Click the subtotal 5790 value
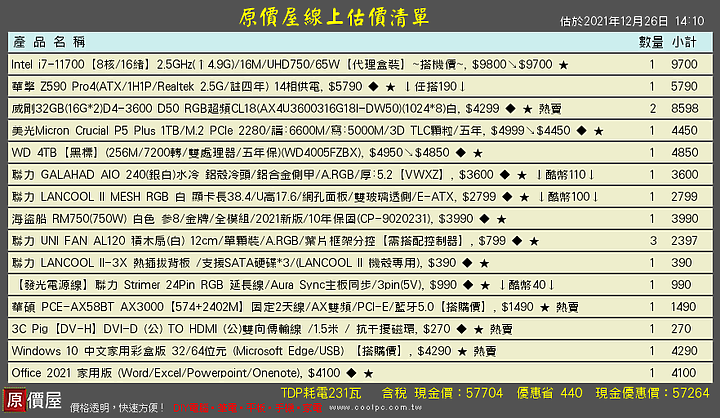 pyautogui.click(x=684, y=86)
